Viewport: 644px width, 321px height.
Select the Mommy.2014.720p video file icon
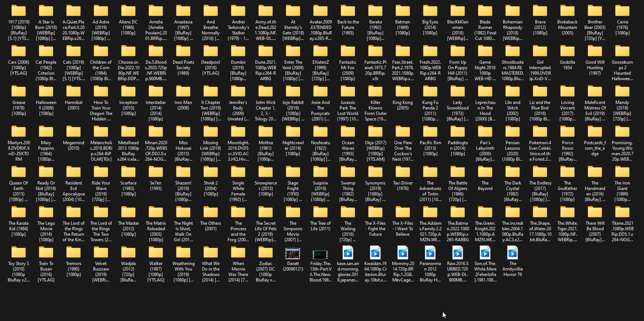click(x=403, y=253)
